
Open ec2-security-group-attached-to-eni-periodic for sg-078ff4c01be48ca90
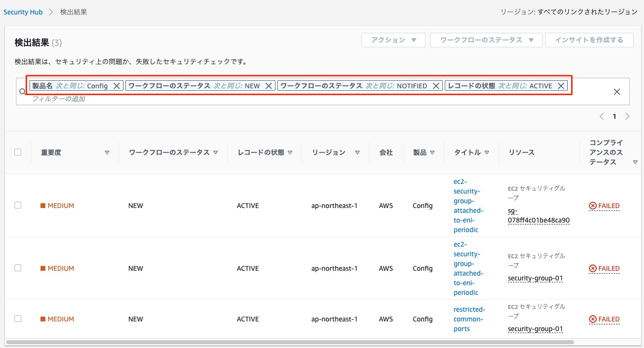468,206
